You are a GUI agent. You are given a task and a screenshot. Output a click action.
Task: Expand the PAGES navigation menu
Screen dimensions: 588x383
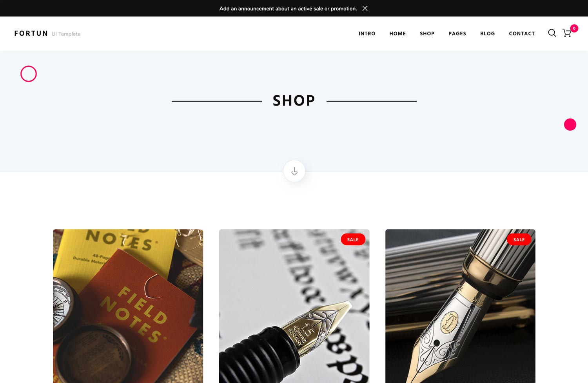coord(457,34)
